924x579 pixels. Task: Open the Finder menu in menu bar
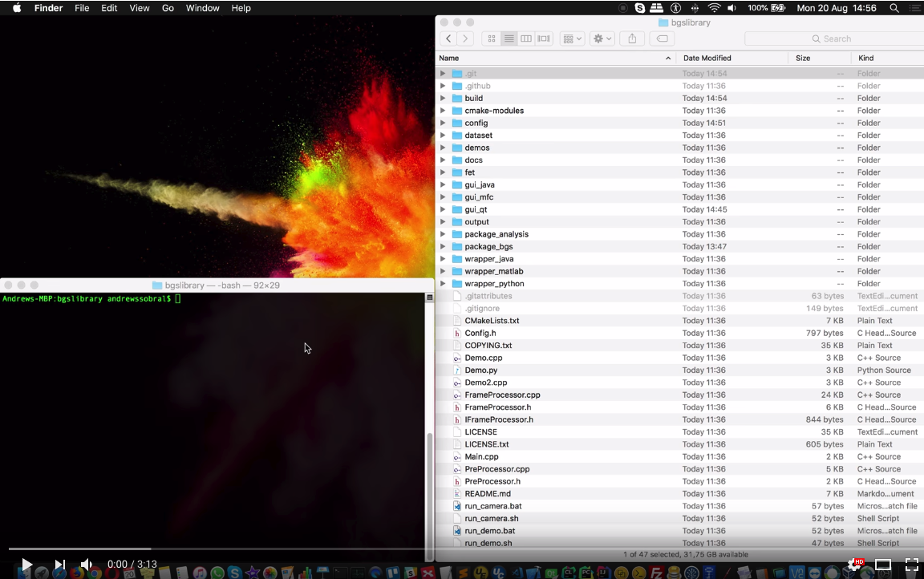click(x=48, y=8)
